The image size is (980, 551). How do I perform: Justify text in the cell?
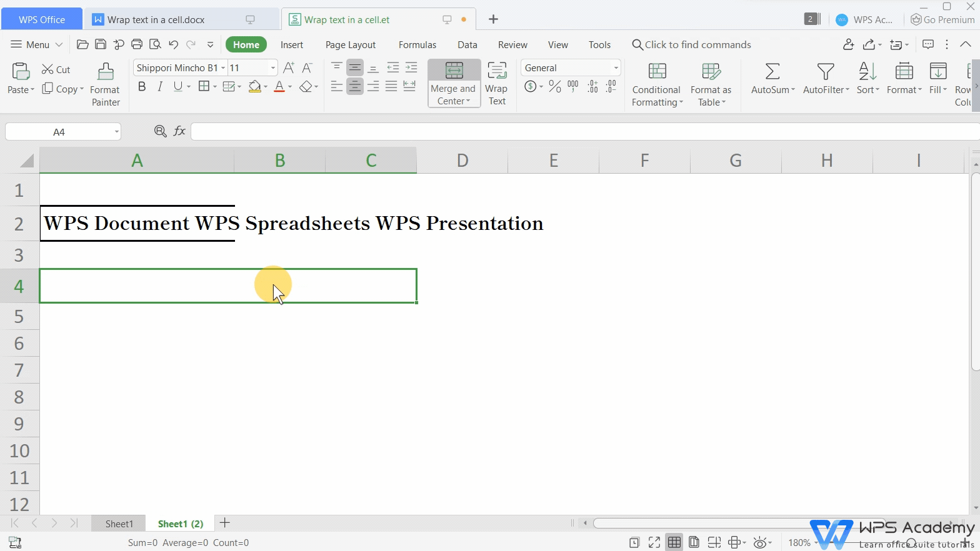[x=391, y=86]
